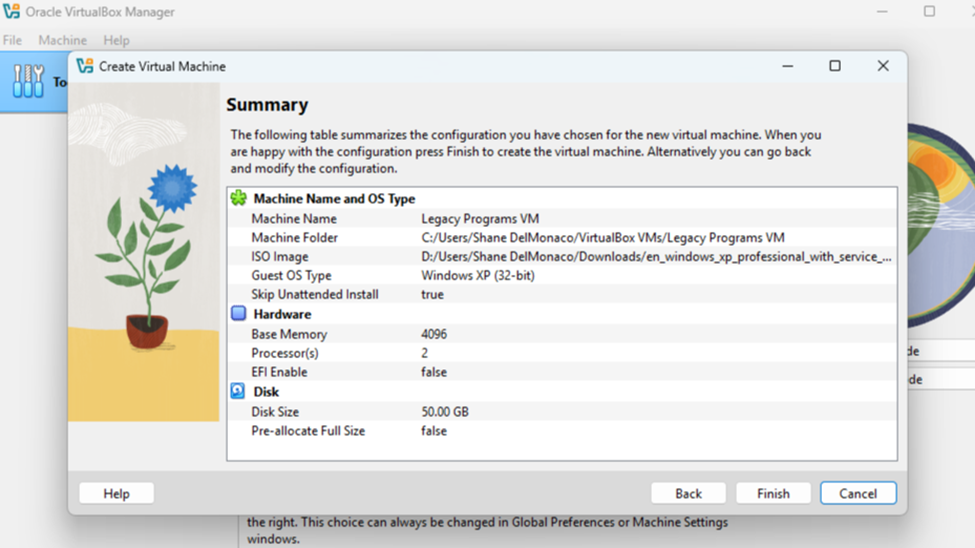Close the Create Virtual Machine dialog
This screenshot has height=548, width=975.
[883, 66]
